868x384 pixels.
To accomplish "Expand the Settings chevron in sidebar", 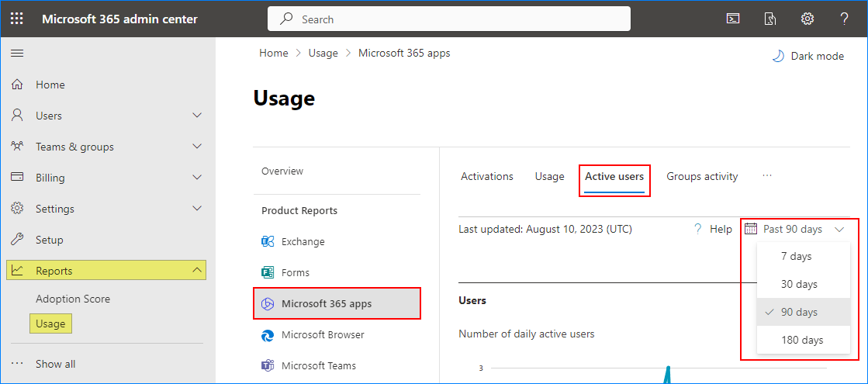I will coord(196,209).
